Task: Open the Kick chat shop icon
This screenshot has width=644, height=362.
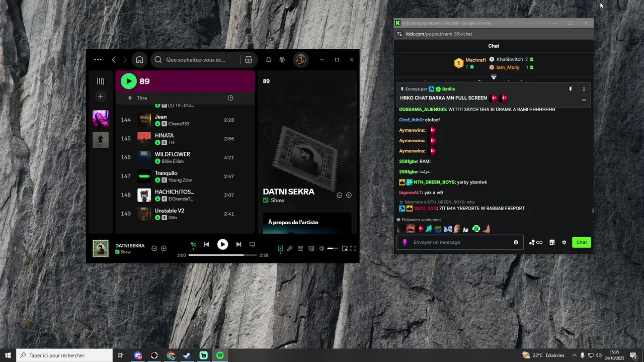Action: (x=552, y=242)
